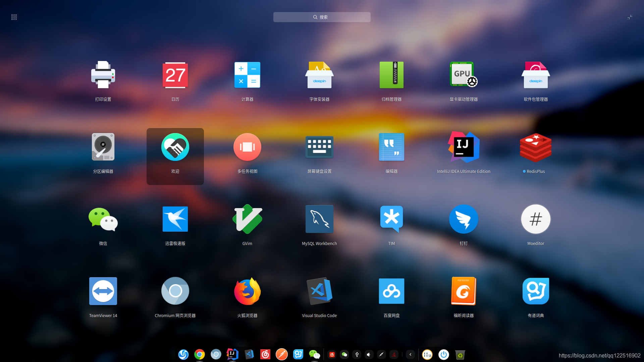Open Google Chrome from the dock
Screen dimensions: 644x362
200,354
